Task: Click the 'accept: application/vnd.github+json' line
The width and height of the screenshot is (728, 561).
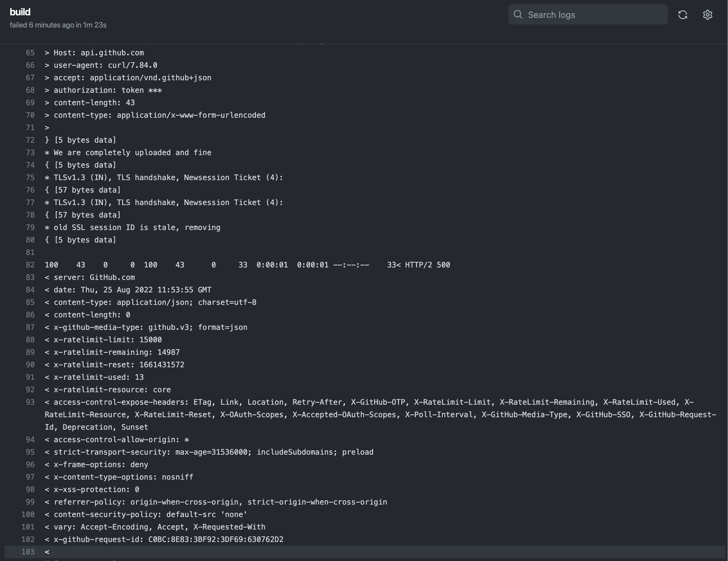Action: [x=128, y=78]
